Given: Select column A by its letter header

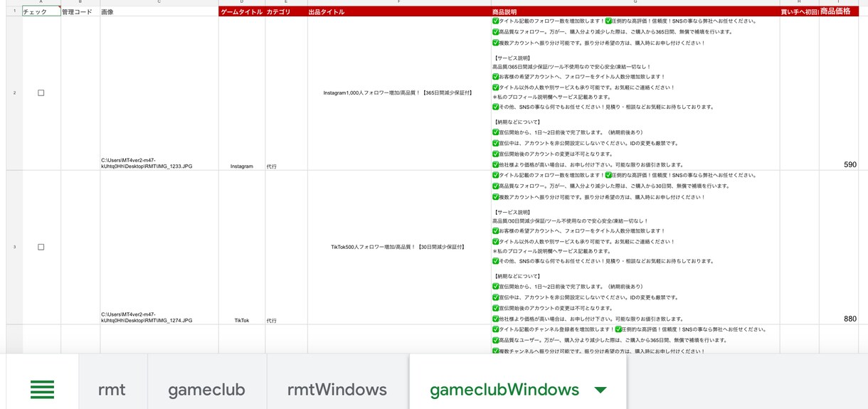Looking at the screenshot, I should [x=41, y=3].
